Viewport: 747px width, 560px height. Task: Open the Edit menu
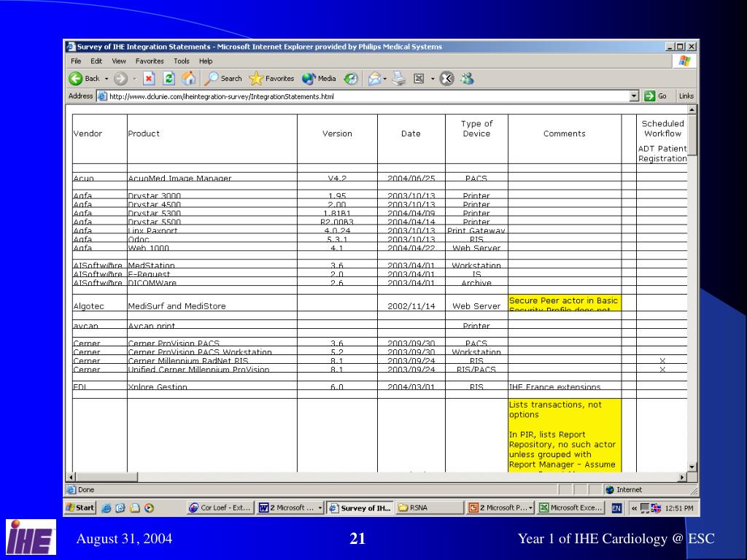click(96, 61)
